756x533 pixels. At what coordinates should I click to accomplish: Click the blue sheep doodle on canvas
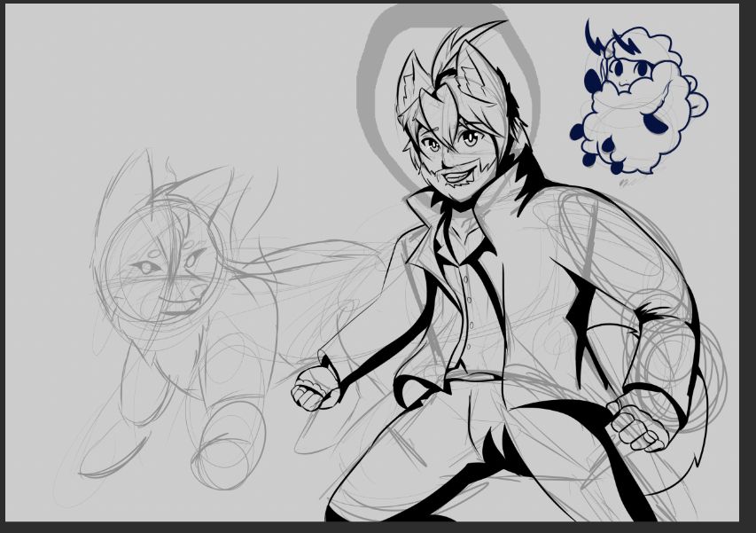pos(639,98)
